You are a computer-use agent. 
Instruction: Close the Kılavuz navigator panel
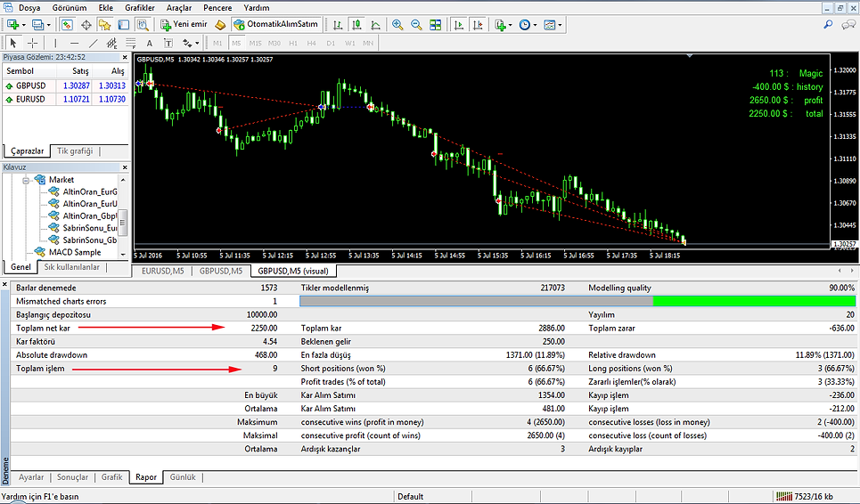click(125, 167)
